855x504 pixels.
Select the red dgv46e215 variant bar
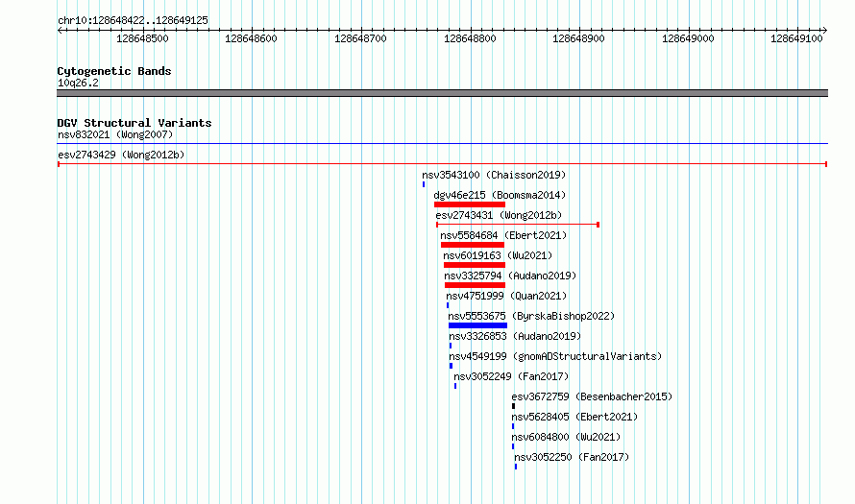click(x=470, y=204)
